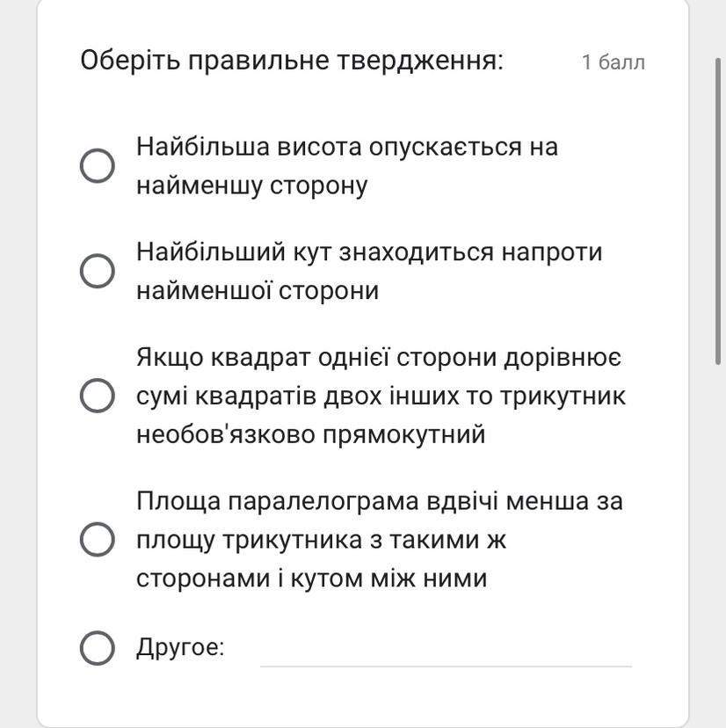Click the question title 'Оберіть правильне твердження'

pyautogui.click(x=292, y=61)
